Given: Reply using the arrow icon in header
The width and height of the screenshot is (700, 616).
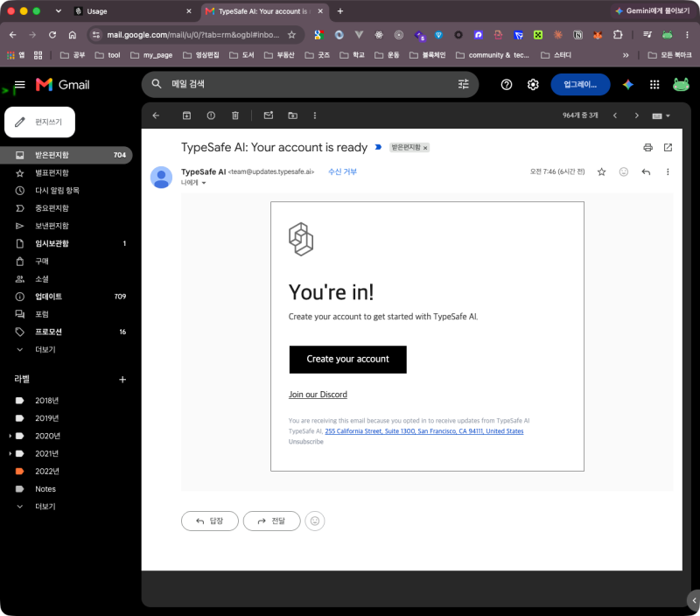Looking at the screenshot, I should 646,171.
